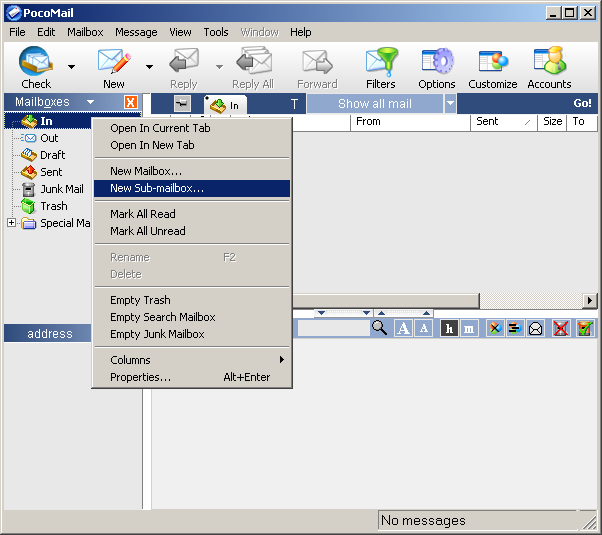The width and height of the screenshot is (602, 535).
Task: Choose 'Empty Trash' from context menu
Action: pyautogui.click(x=140, y=300)
